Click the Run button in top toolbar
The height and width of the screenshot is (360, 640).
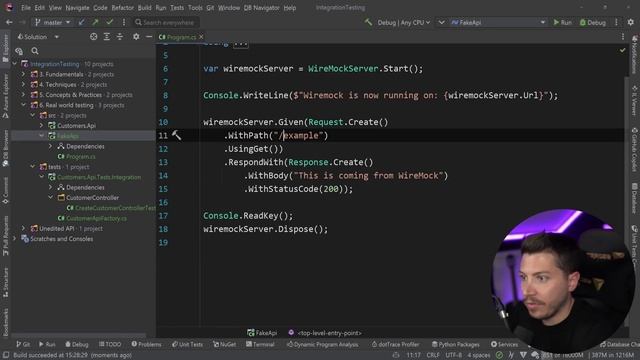pos(562,22)
